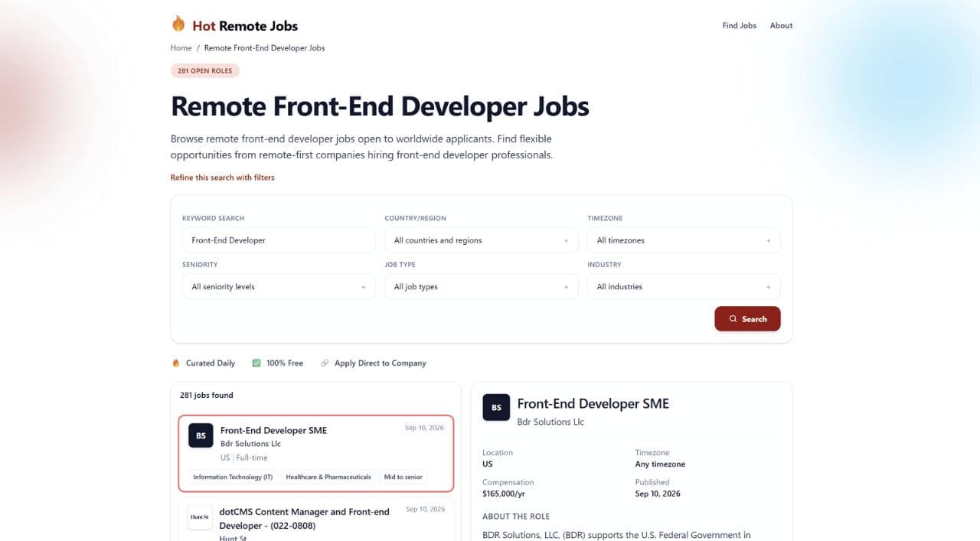
Task: Click the Home breadcrumb link
Action: point(181,47)
